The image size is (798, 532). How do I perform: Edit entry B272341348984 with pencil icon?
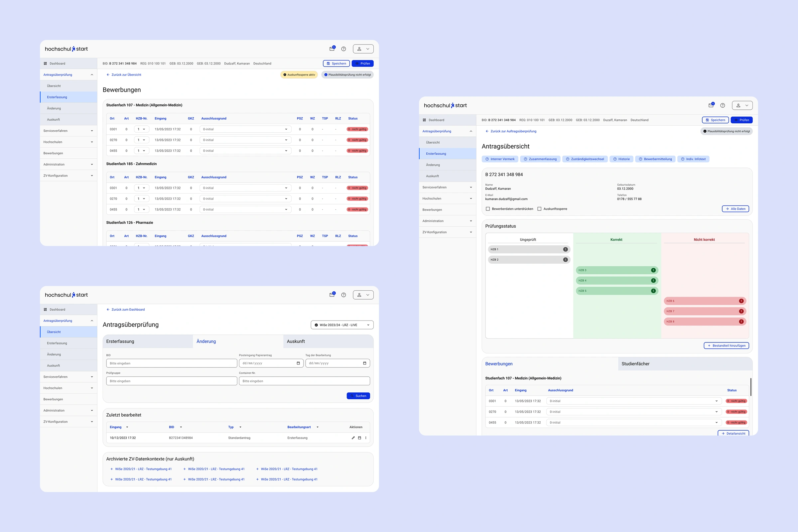[x=353, y=438]
